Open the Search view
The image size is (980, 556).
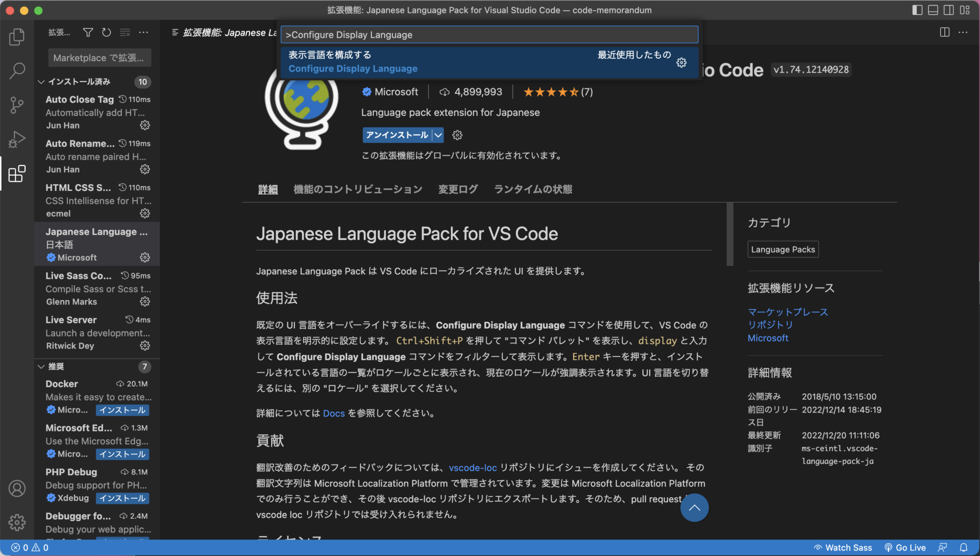(17, 70)
